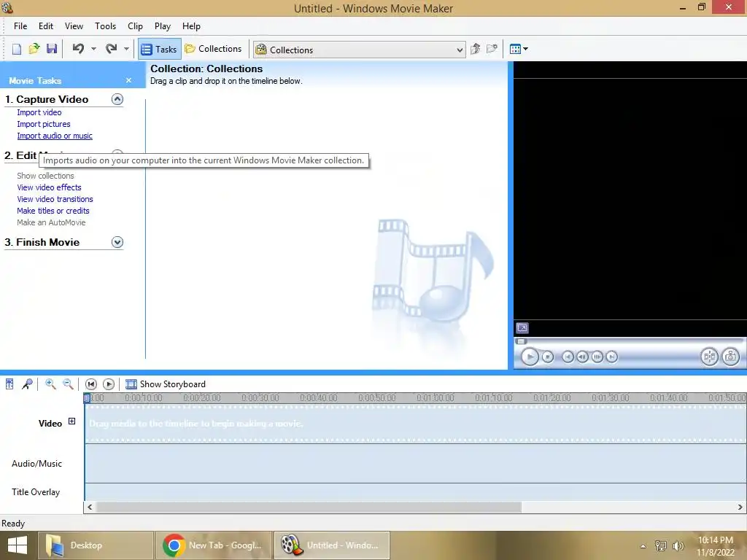This screenshot has width=747, height=560.
Task: Save the project using the floppy icon
Action: coord(52,49)
